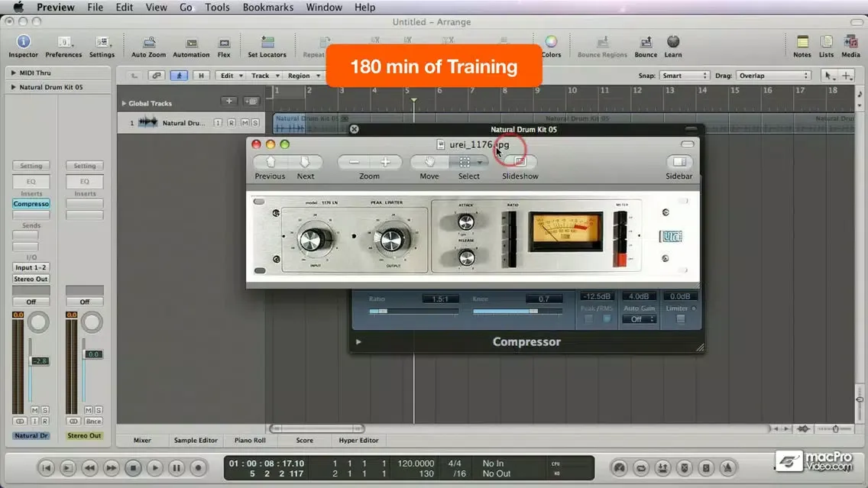This screenshot has width=868, height=488.
Task: Mute the Natural Drum Kit track
Action: point(245,123)
